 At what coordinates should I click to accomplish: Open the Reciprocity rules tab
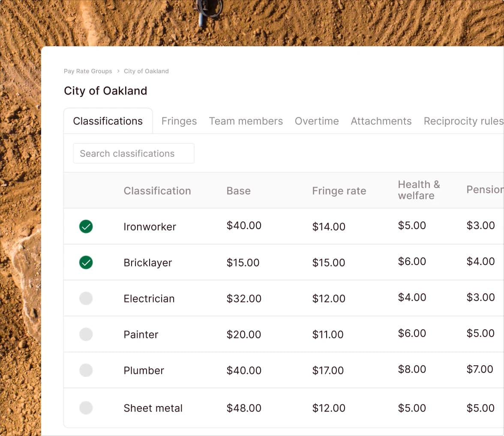click(464, 121)
